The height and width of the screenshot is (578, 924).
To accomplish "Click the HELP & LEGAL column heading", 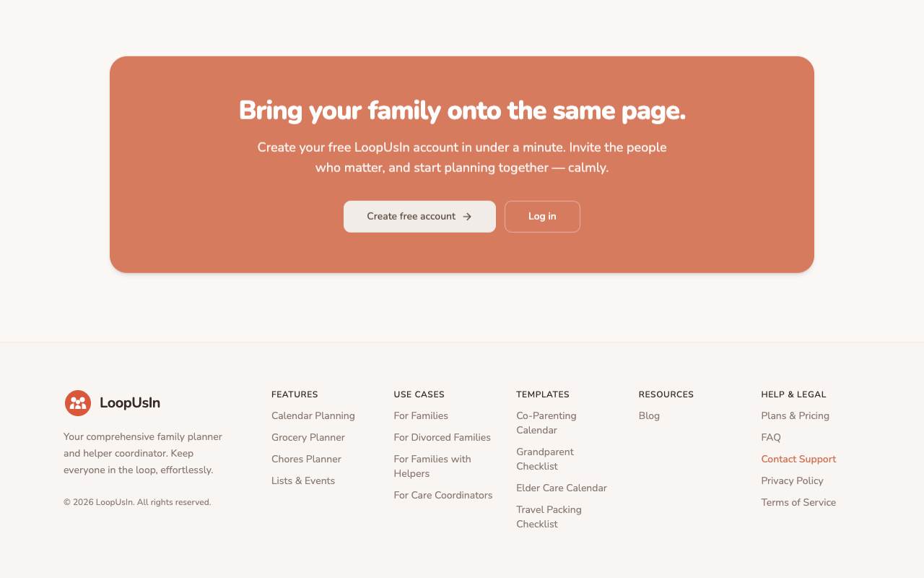I will pos(793,394).
